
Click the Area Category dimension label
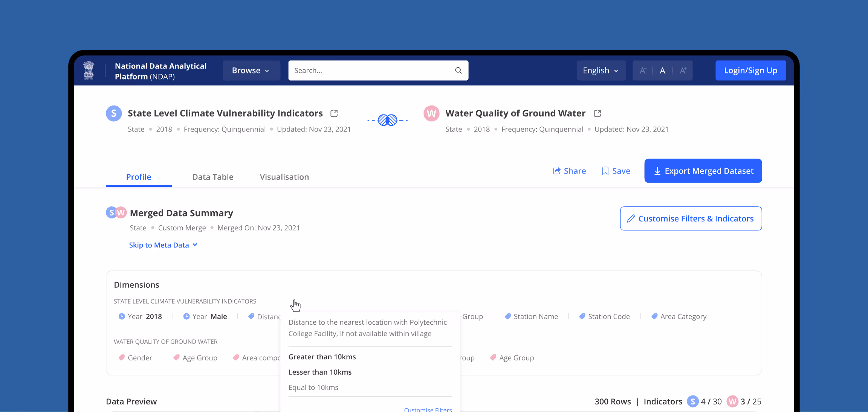point(683,316)
